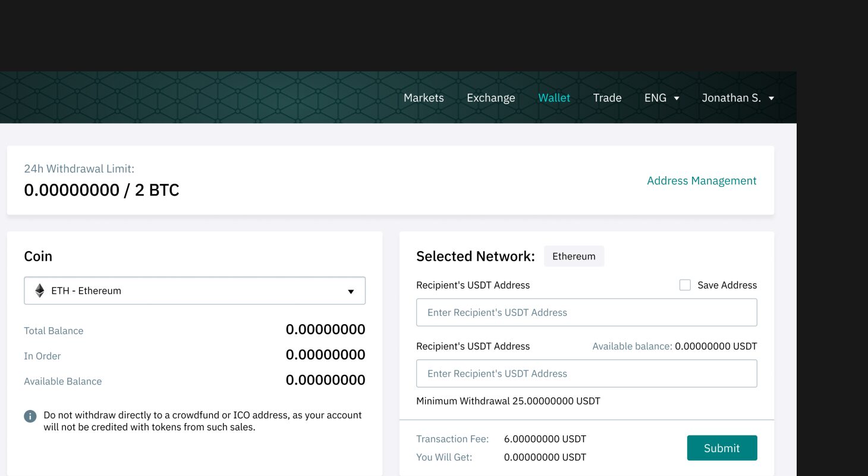
Task: Go to Markets in the top navigation
Action: coord(423,98)
